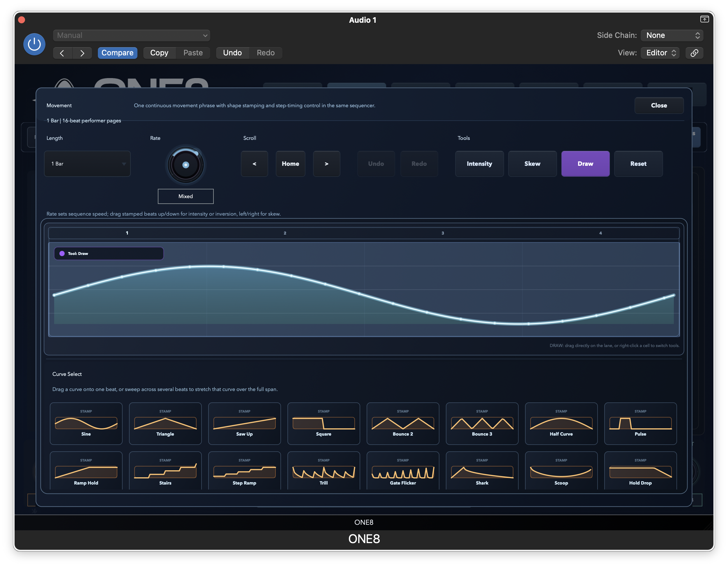Image resolution: width=728 pixels, height=567 pixels.
Task: Select the Saw Up stamp curve
Action: coord(244,424)
